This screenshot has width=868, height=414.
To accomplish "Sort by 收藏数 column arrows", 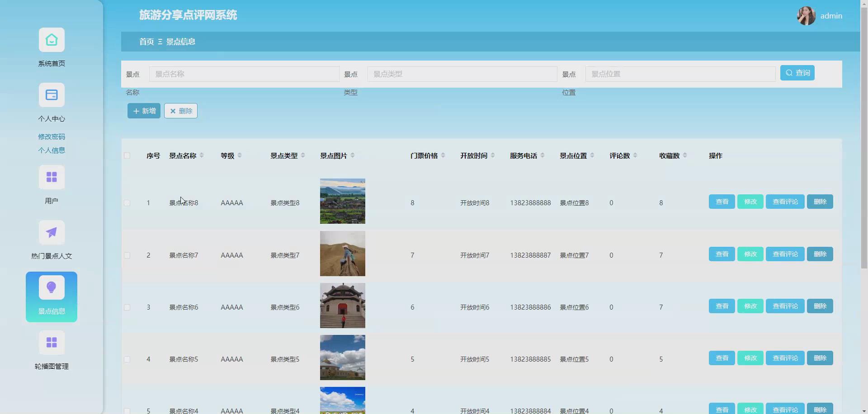I will 685,155.
